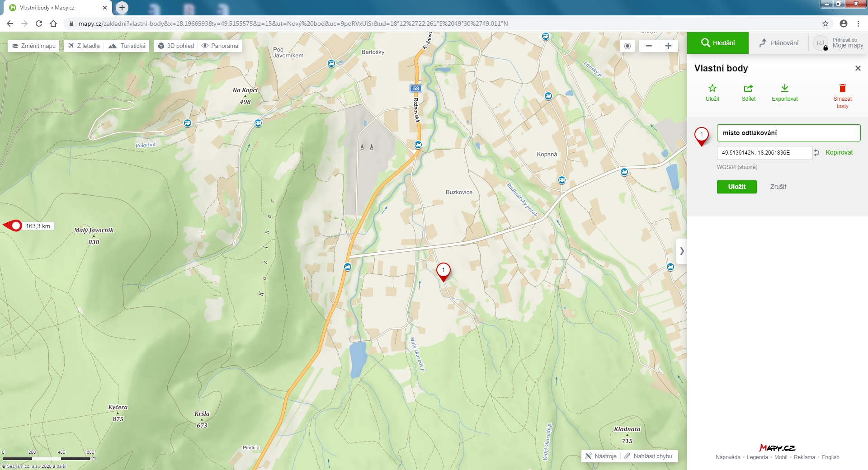Click the Změnit mapu button
Viewport: 868px width, 470px height.
point(33,46)
